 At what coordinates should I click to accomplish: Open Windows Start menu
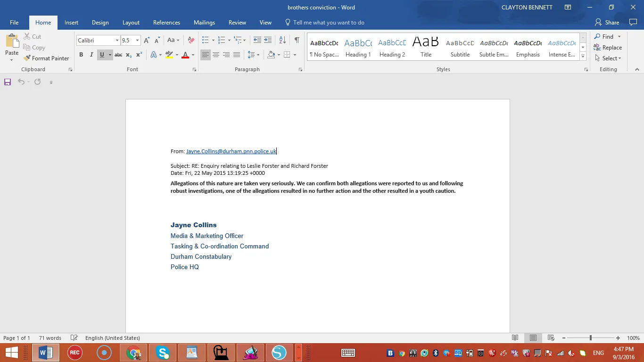(x=12, y=352)
